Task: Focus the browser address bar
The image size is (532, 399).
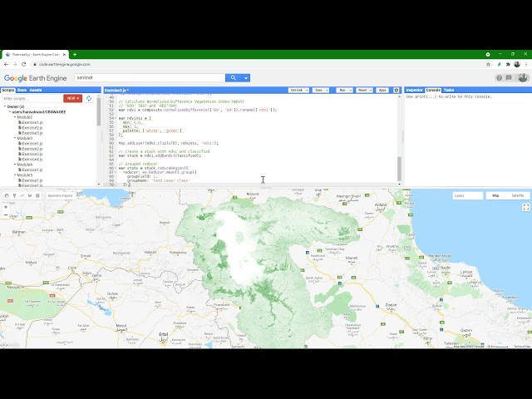Action: coord(258,65)
